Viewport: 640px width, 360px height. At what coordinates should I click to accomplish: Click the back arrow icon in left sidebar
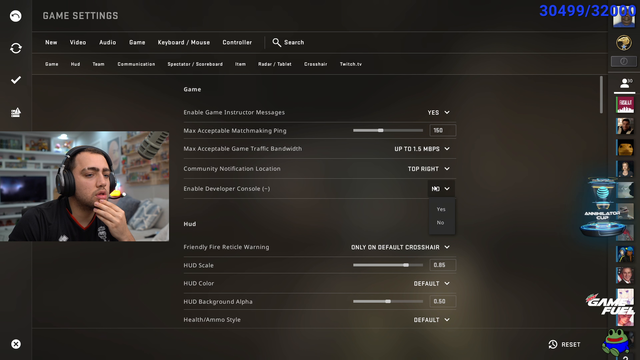tap(16, 16)
